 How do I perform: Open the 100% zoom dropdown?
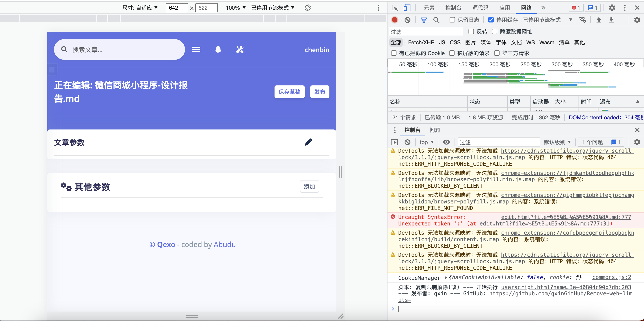[x=236, y=8]
